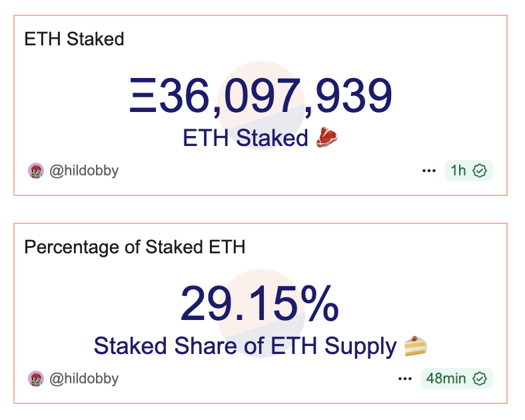Click the 1h refresh time badge
Screen dimensions: 525x420
458,171
